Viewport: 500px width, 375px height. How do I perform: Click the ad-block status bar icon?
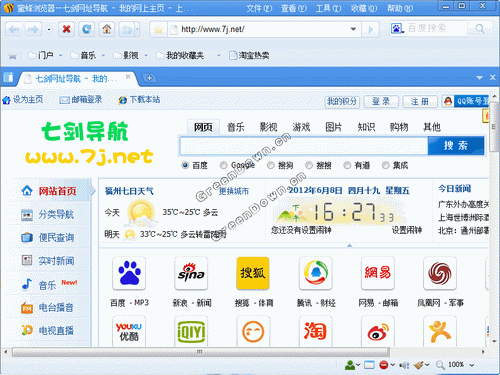[384, 365]
